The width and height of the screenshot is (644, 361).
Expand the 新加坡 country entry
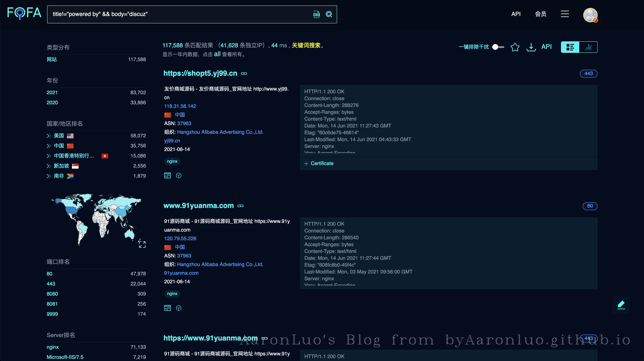[x=49, y=166]
